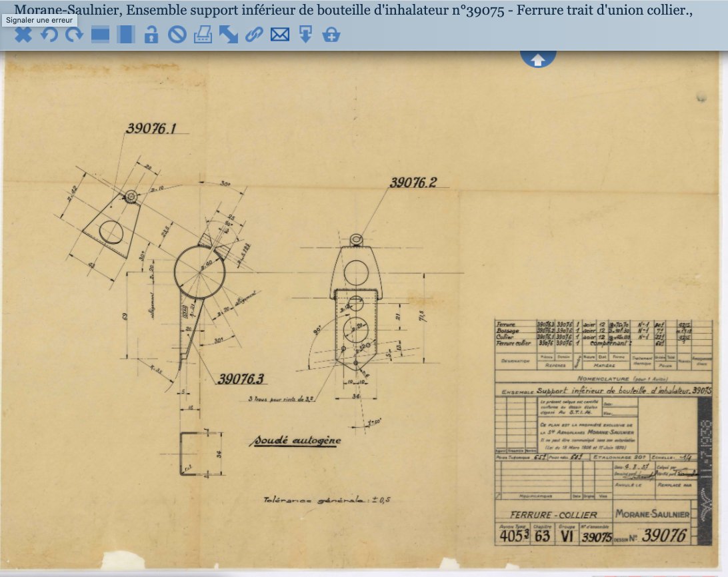Switch to fullscreen with the diagonal arrows icon
The width and height of the screenshot is (728, 577).
[229, 35]
